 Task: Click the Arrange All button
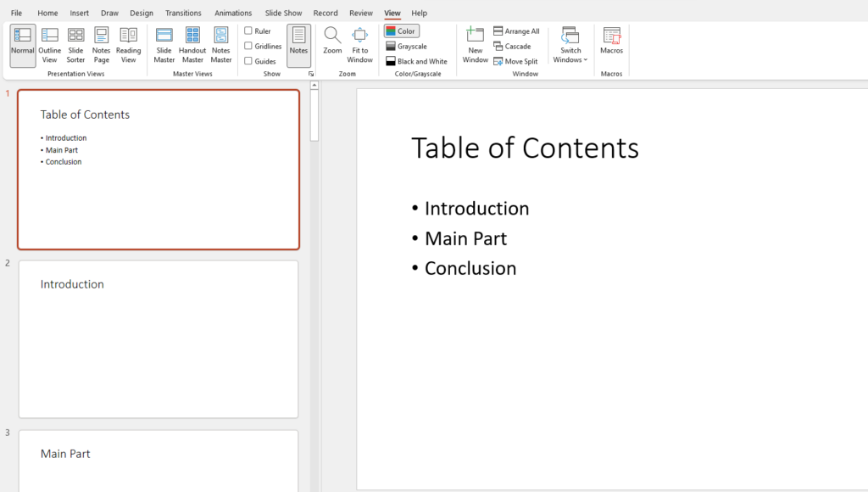(x=516, y=31)
